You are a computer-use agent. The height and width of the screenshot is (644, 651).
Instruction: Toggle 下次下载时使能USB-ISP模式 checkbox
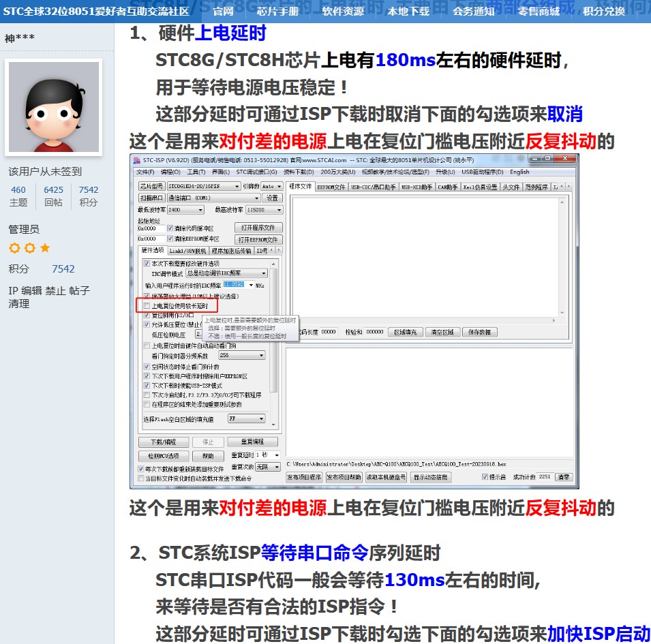tap(147, 386)
